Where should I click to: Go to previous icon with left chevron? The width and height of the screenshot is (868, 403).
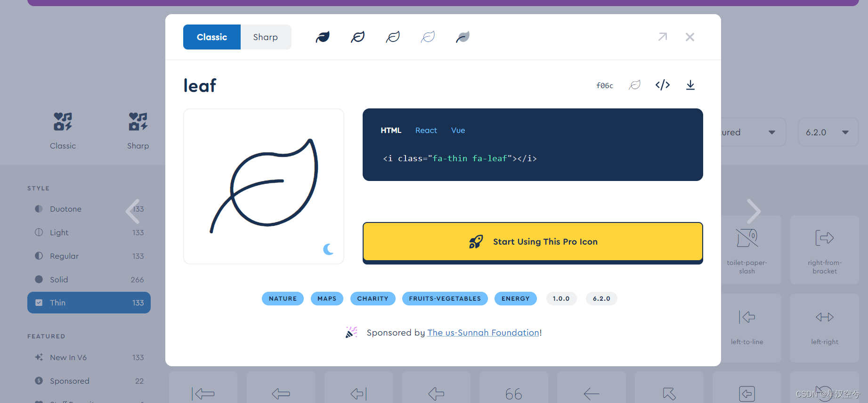[132, 211]
